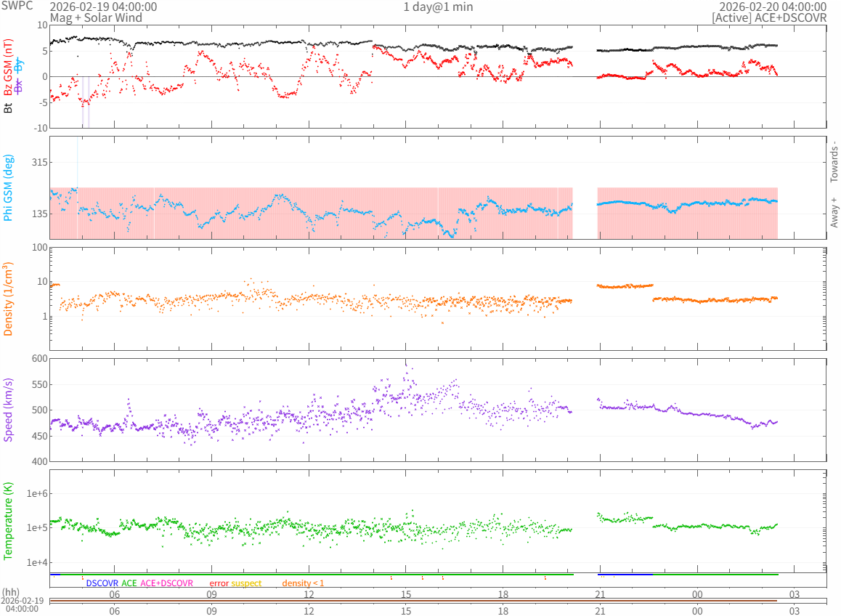Viewport: 841px width, 616px height.
Task: Click the Phi GSM (deg) axis label
Action: 9,188
